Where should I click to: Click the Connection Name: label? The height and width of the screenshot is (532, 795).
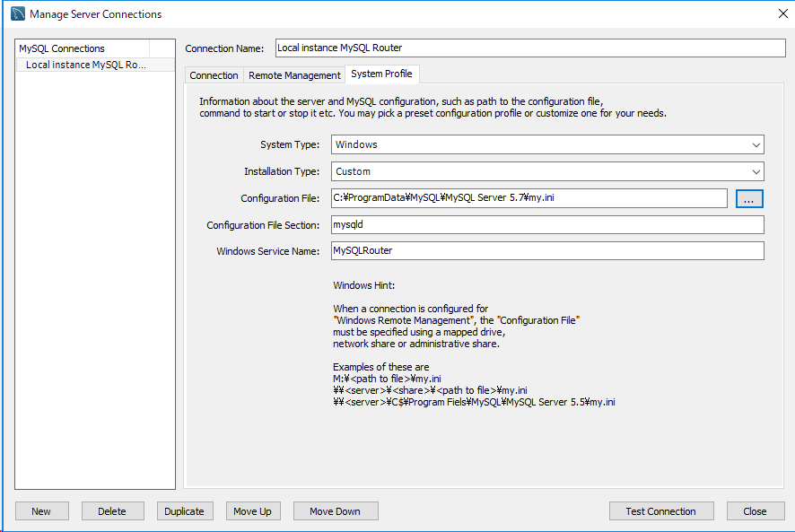(x=224, y=48)
